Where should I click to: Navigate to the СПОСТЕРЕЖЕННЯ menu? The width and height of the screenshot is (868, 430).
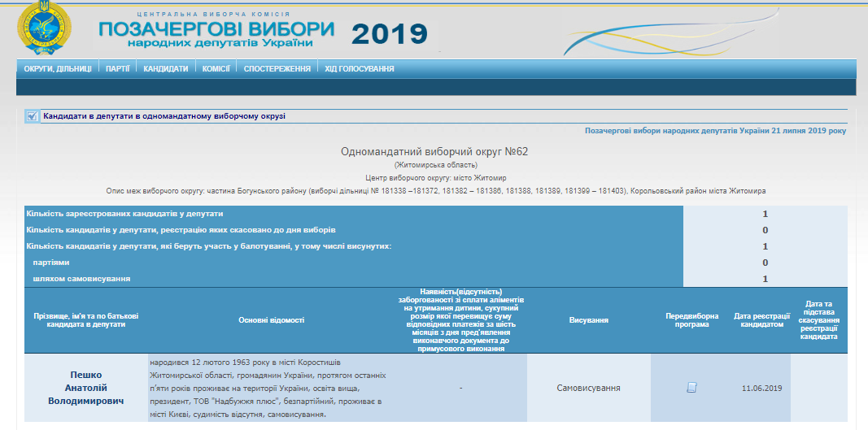277,69
